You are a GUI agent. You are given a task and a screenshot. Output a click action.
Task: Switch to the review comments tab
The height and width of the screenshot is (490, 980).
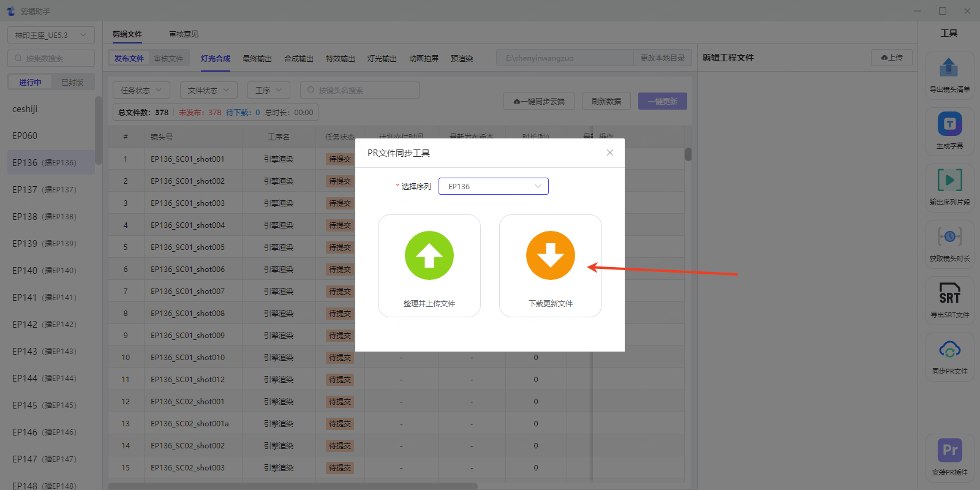(184, 34)
